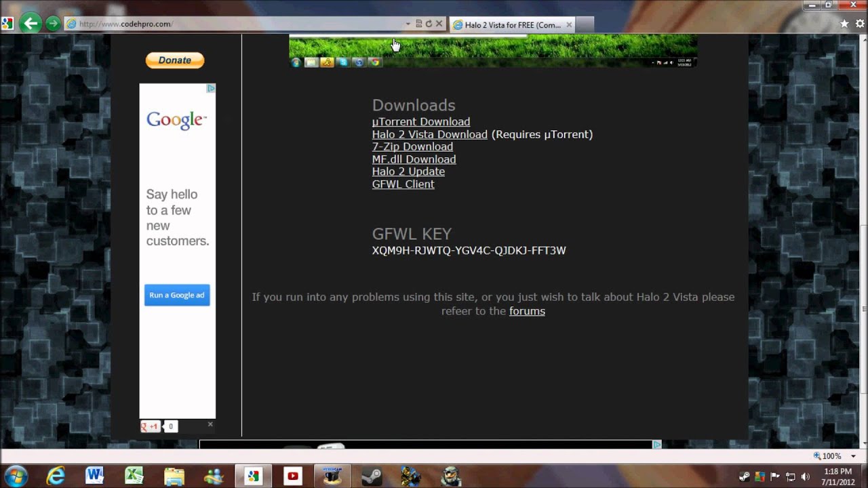Image resolution: width=868 pixels, height=488 pixels.
Task: Open the Halo Spartan game icon on taskbar
Action: 411,476
